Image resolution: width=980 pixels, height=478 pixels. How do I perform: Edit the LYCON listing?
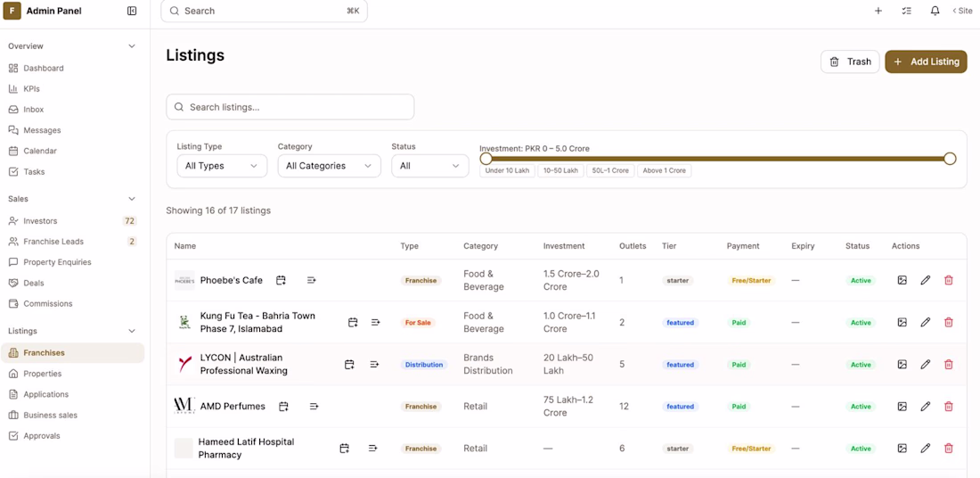926,364
